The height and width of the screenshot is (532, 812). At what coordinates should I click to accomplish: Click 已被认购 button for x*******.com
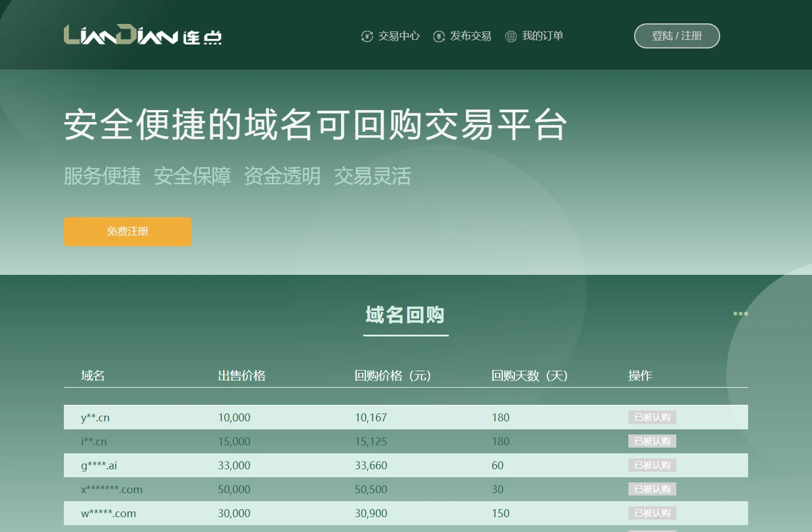point(652,489)
